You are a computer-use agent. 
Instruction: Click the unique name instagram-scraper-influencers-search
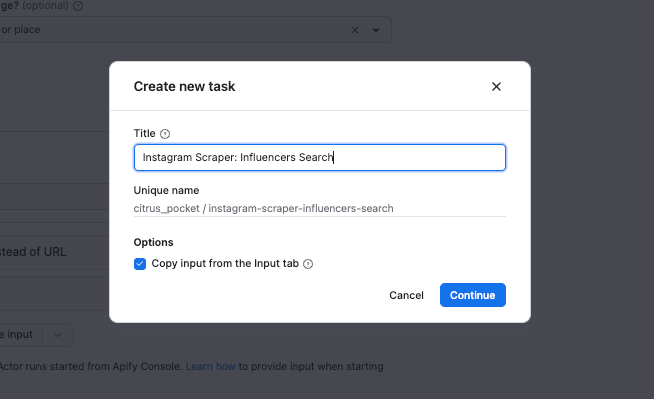pos(301,208)
